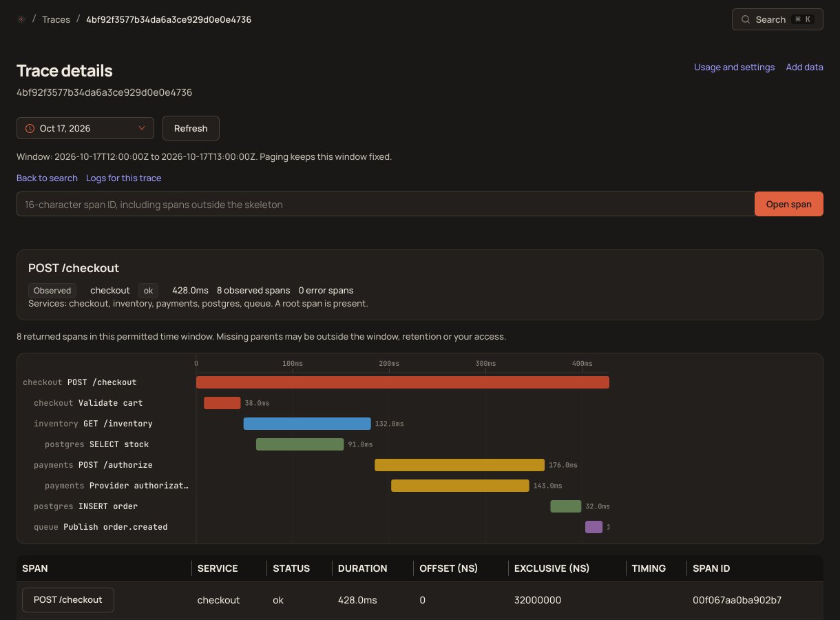Click the Refresh button

click(191, 128)
